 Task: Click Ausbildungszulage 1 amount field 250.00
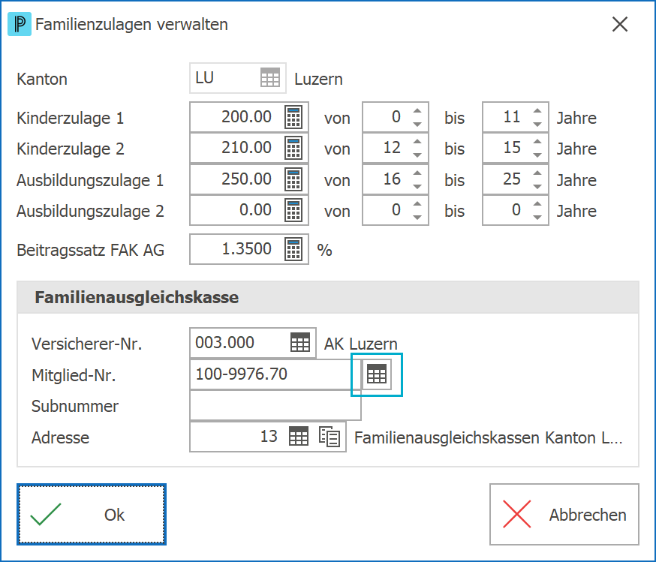[249, 180]
